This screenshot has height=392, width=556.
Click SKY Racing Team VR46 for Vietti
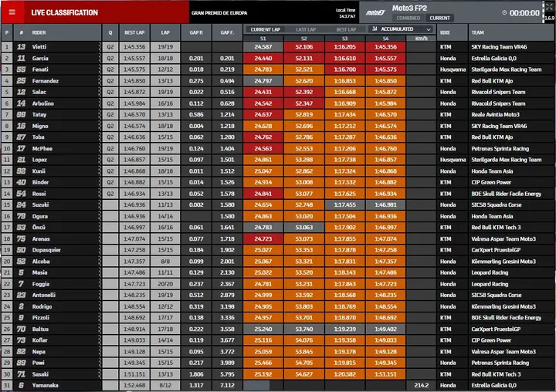pyautogui.click(x=499, y=47)
